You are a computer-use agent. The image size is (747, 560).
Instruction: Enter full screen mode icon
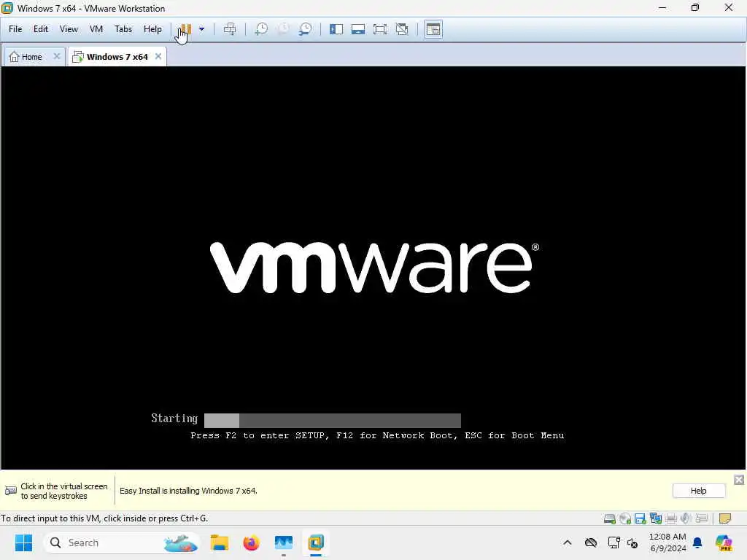[380, 29]
